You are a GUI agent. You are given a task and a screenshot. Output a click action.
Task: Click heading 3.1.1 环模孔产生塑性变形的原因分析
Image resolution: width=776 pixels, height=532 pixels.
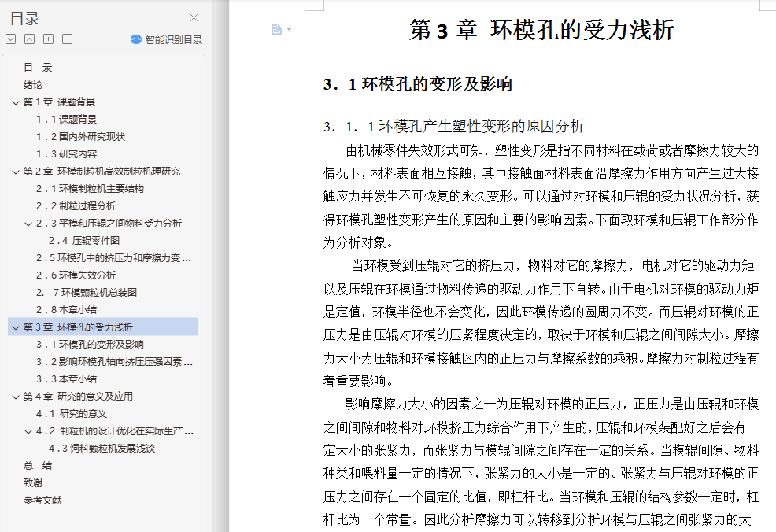(x=454, y=127)
